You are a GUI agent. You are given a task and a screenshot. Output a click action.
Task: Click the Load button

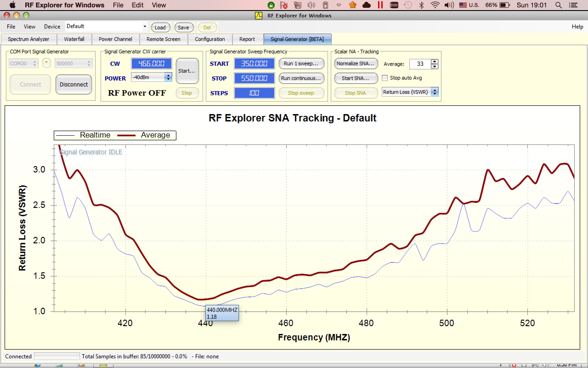coord(160,28)
